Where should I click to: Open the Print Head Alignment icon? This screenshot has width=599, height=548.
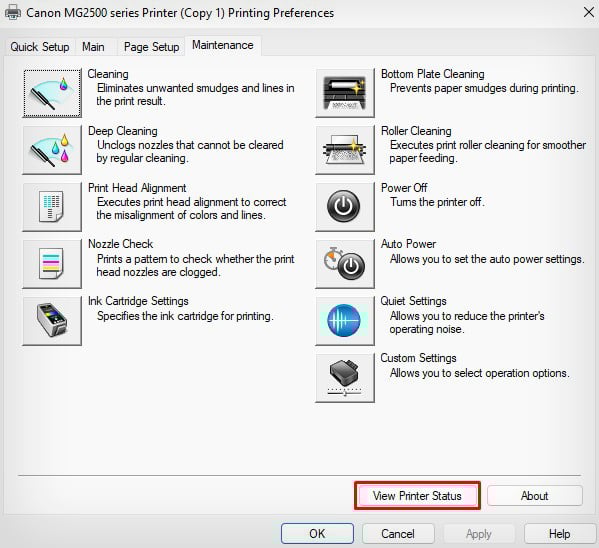pyautogui.click(x=52, y=207)
